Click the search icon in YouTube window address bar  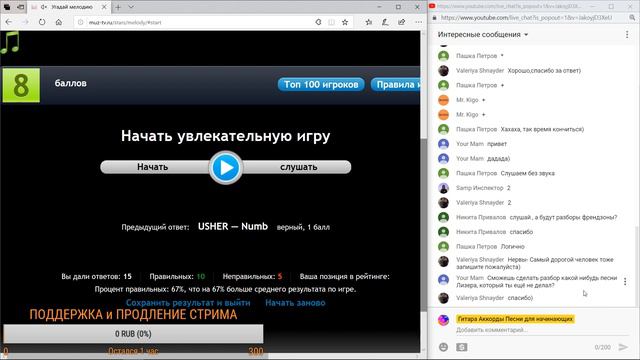click(x=632, y=18)
